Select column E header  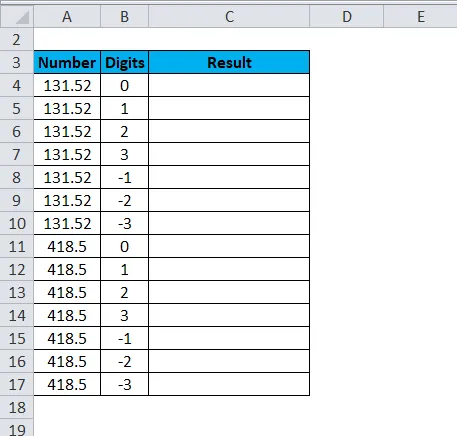tap(421, 16)
